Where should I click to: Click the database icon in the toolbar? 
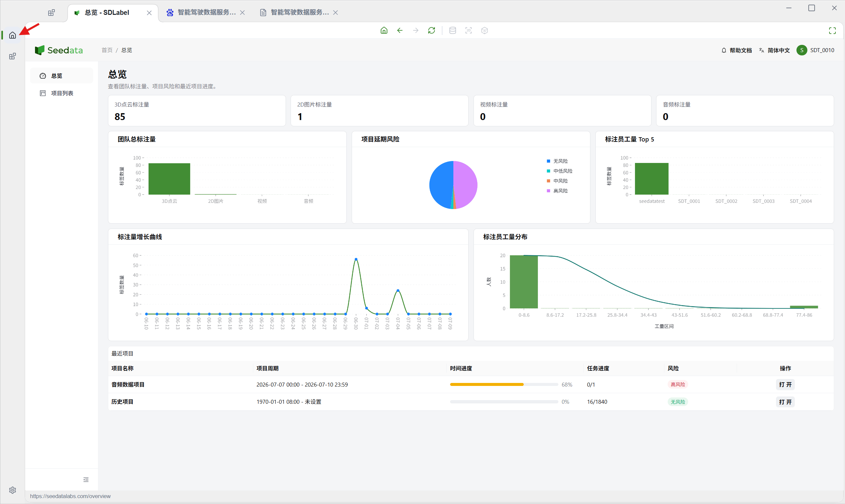(452, 31)
